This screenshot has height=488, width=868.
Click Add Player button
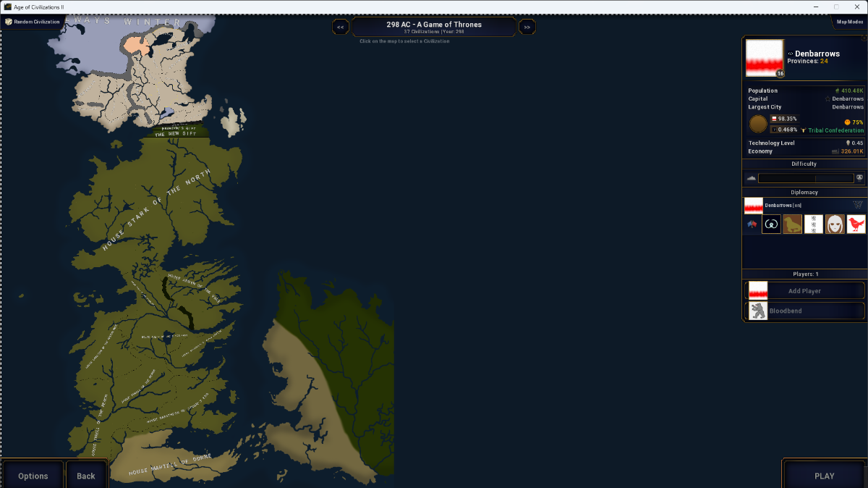[804, 290]
